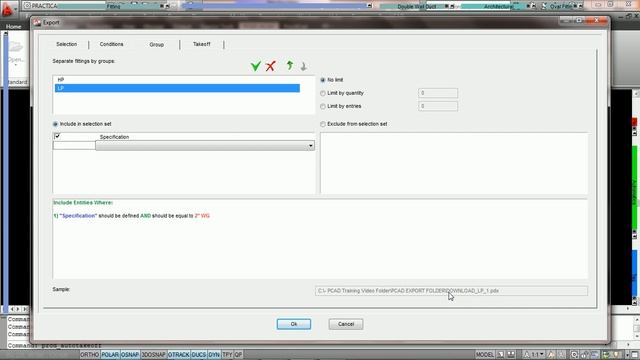Open the Takeoff tab

click(x=202, y=44)
